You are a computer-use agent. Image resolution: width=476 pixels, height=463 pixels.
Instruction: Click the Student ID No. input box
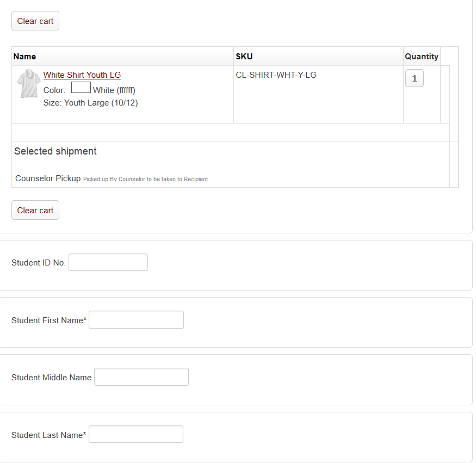[108, 262]
